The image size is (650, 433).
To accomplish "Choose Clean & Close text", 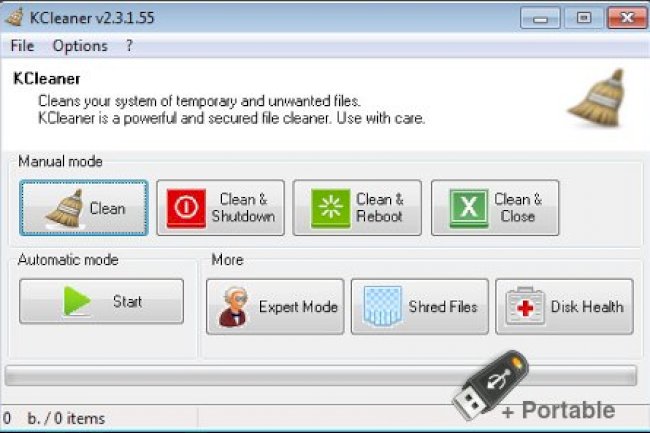I will pos(518,208).
